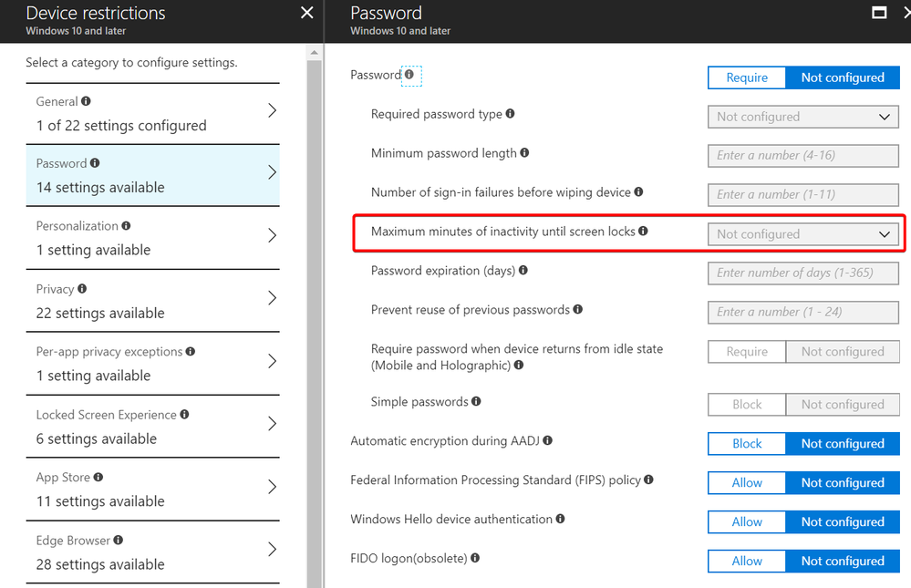This screenshot has height=588, width=911.
Task: Click info icon beside Simple passwords
Action: (x=476, y=401)
